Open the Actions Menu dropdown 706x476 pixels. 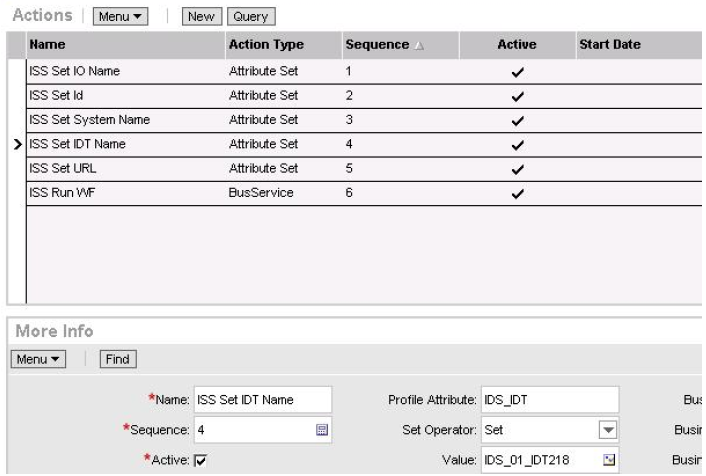(x=117, y=17)
